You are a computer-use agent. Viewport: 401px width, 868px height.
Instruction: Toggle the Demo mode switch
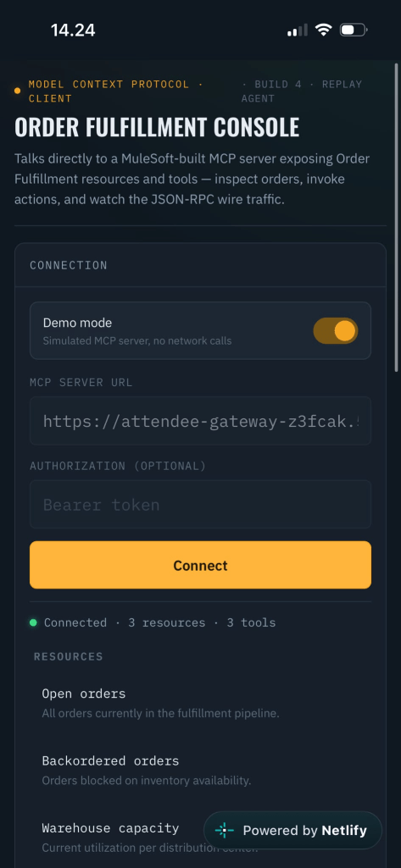[x=335, y=330]
